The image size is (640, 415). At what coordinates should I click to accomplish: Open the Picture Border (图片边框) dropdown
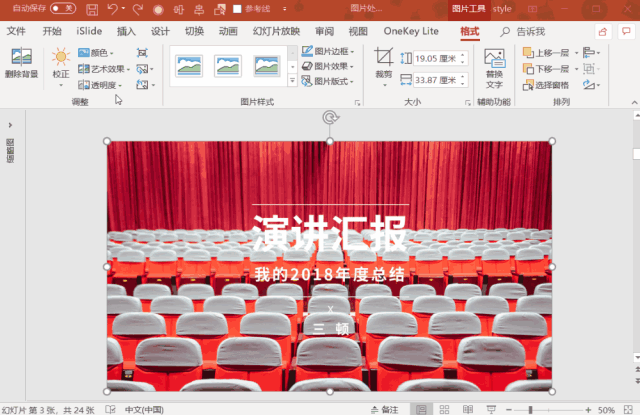(325, 51)
